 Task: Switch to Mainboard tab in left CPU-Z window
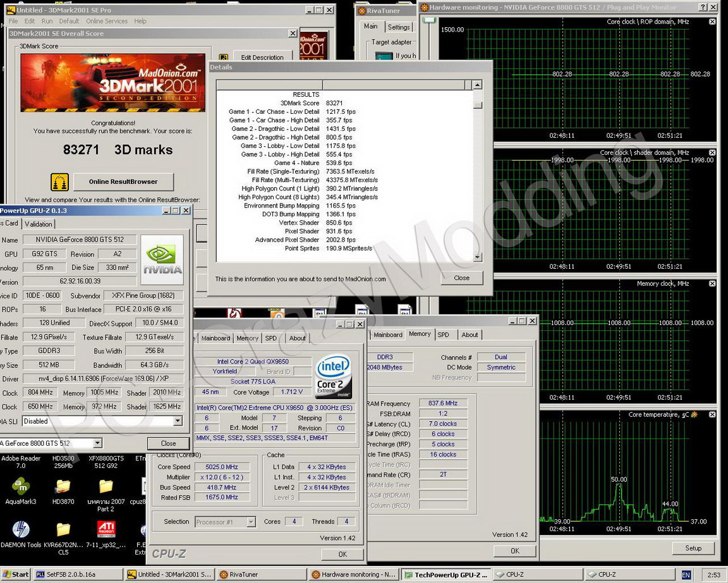tap(215, 338)
